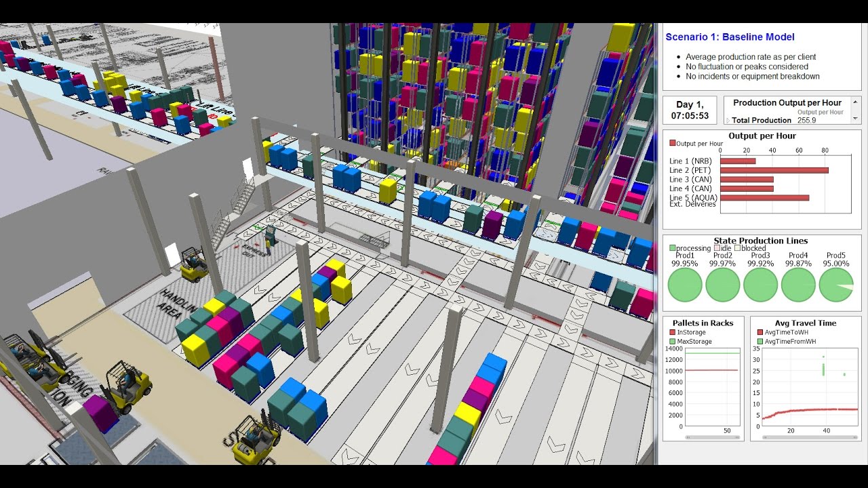Image resolution: width=868 pixels, height=488 pixels.
Task: Click the 'blocked' legend swatch
Action: coord(738,249)
